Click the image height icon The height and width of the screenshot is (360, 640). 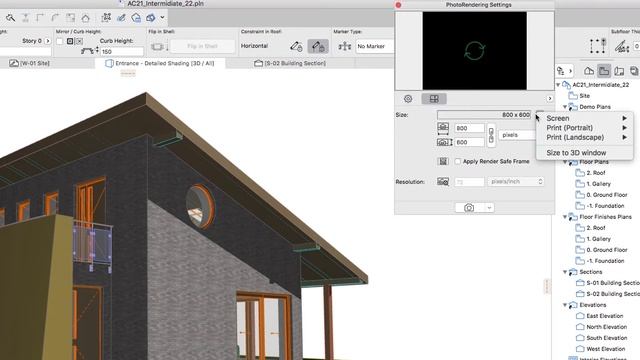coord(444,142)
